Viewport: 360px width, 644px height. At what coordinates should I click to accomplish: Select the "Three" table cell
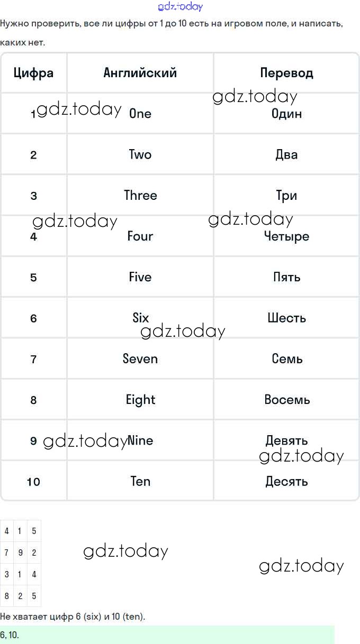[x=140, y=195]
